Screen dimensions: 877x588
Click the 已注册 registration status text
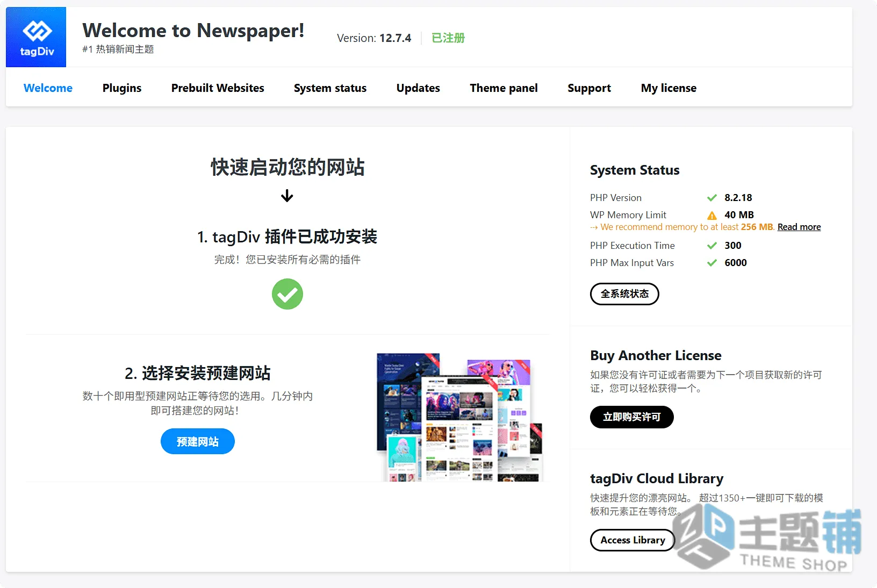448,38
